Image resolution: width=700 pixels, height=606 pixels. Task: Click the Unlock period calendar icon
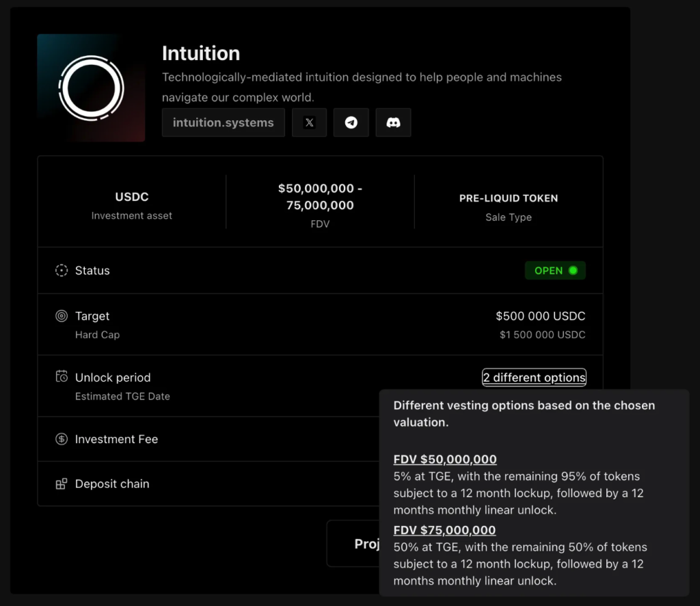coord(62,377)
